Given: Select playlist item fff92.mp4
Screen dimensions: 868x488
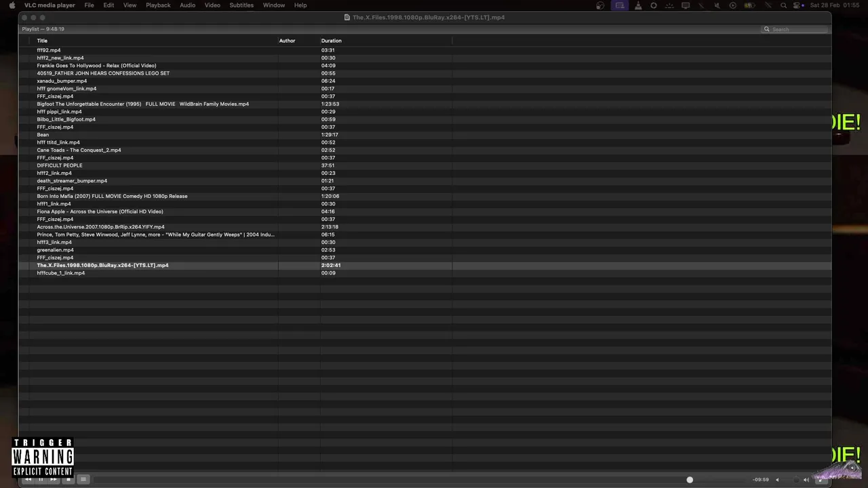Looking at the screenshot, I should tap(49, 50).
